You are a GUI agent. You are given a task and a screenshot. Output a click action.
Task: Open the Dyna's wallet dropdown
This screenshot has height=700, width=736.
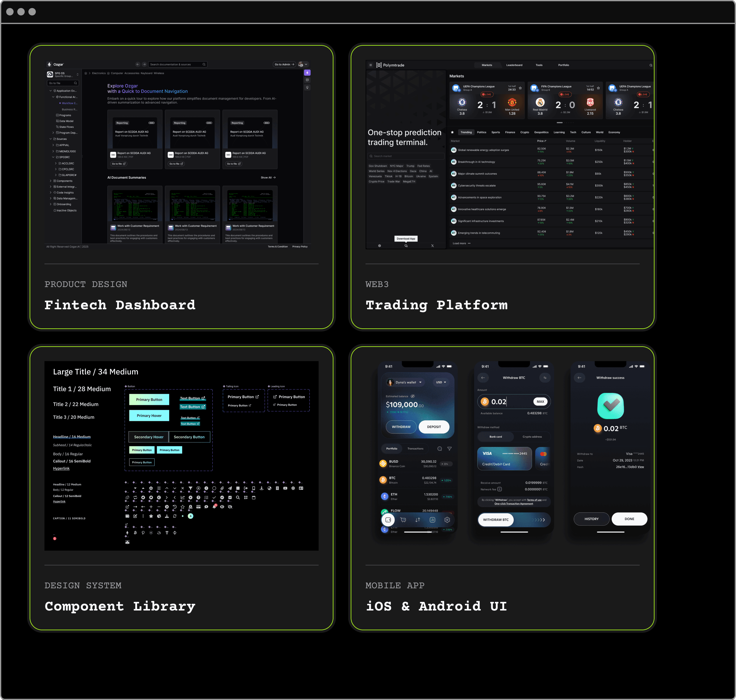(405, 382)
